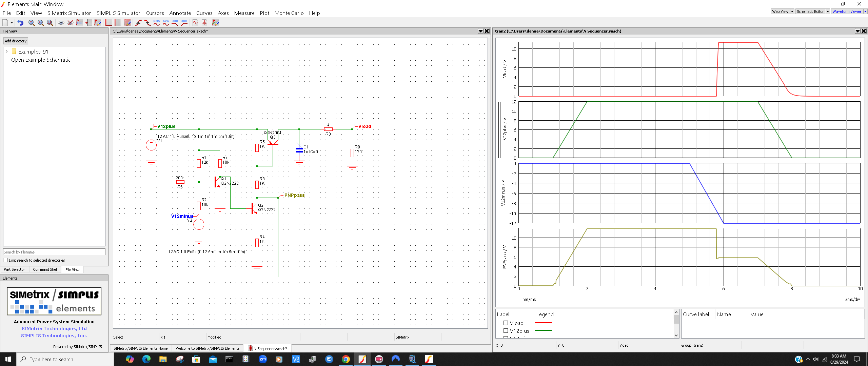Screen dimensions: 868x366
Task: Click the sine wave page icon
Action: pos(195,23)
